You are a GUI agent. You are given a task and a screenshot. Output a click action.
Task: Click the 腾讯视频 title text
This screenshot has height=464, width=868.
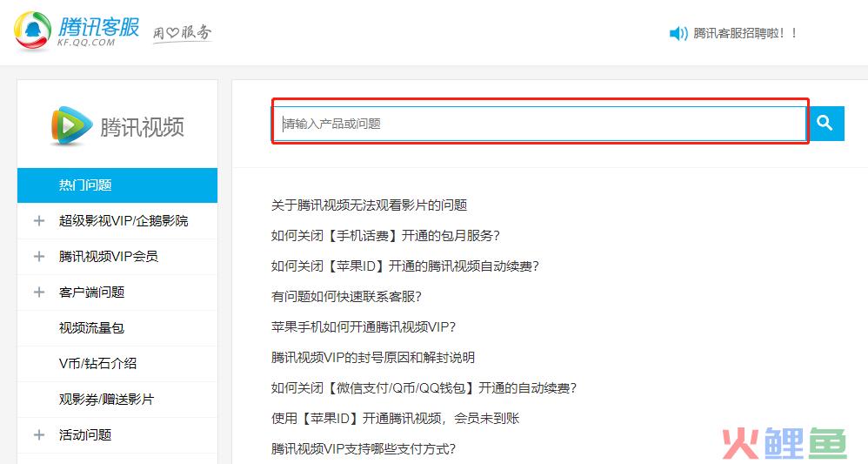coord(143,127)
